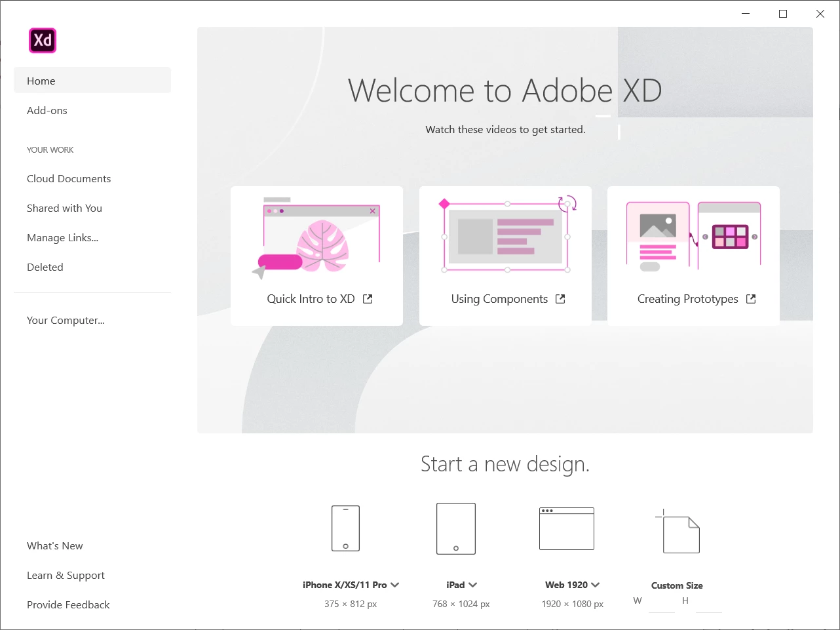The height and width of the screenshot is (630, 840).
Task: View Deleted documents
Action: (x=45, y=267)
